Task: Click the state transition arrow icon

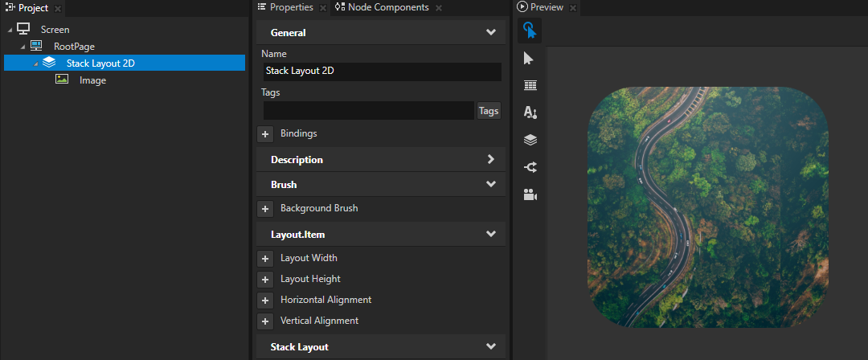Action: tap(530, 167)
